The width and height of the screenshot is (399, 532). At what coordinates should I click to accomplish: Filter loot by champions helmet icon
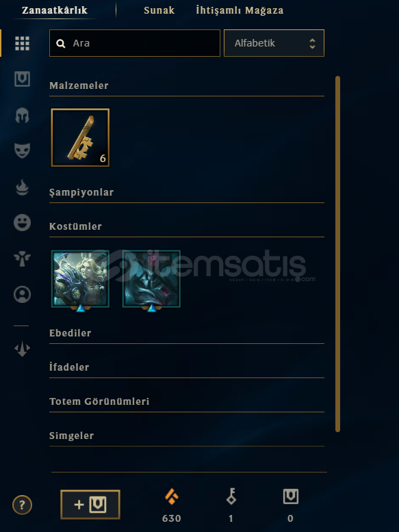coord(22,116)
